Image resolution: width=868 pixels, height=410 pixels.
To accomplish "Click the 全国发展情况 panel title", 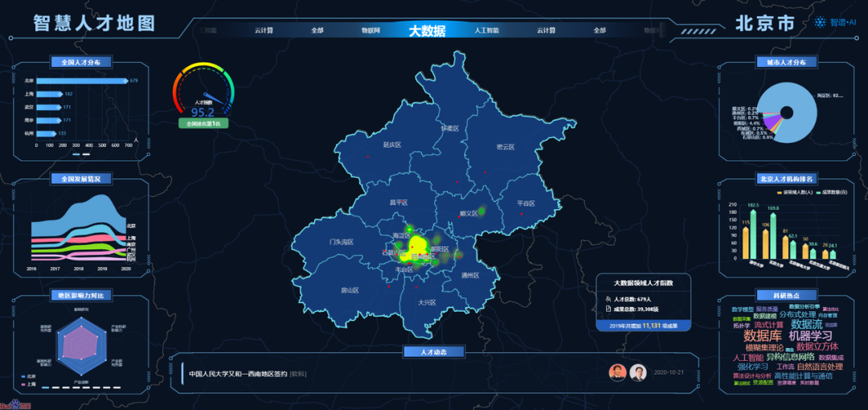I will coord(81,179).
